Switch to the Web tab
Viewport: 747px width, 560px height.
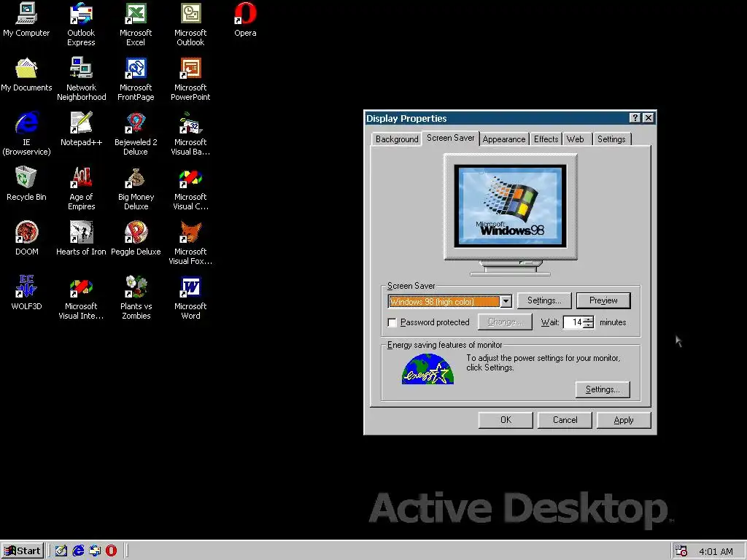tap(576, 139)
